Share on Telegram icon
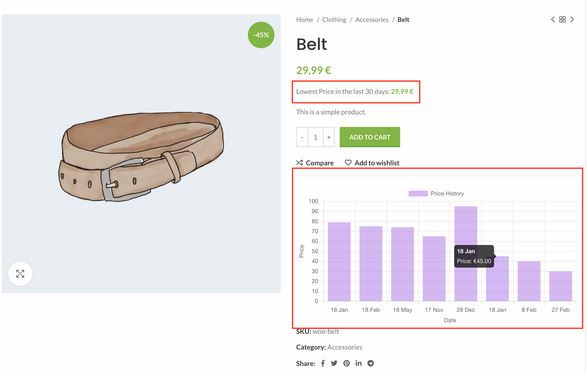This screenshot has width=588, height=374. coord(370,363)
